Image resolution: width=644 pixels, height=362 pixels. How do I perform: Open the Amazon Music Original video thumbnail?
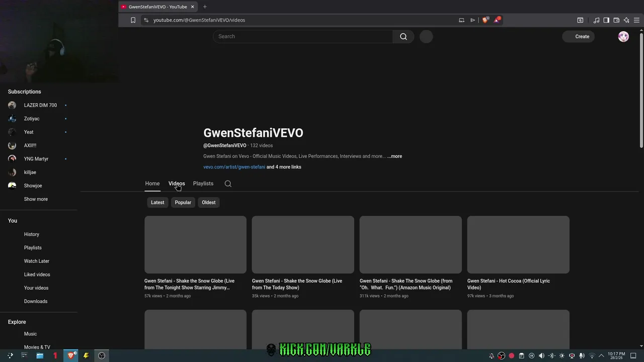click(x=411, y=245)
